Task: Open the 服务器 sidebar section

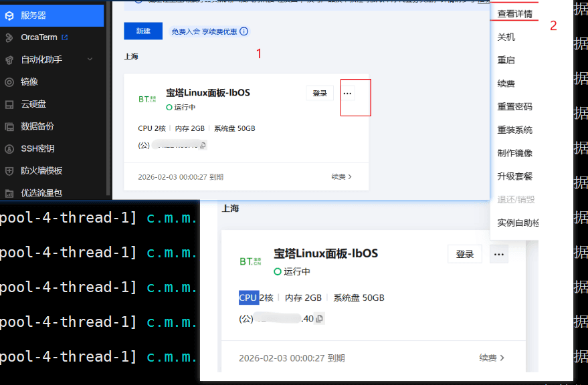Action: [x=52, y=15]
